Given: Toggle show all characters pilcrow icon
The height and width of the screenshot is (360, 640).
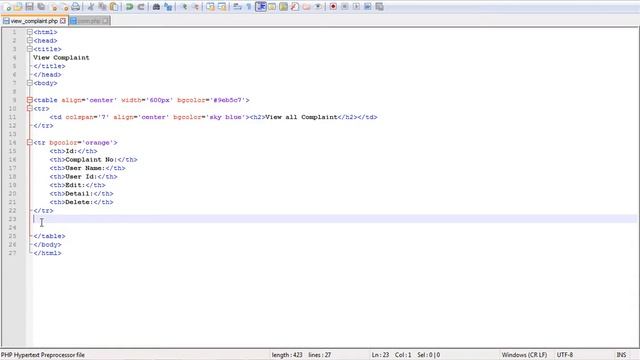Looking at the screenshot, I should (x=249, y=7).
